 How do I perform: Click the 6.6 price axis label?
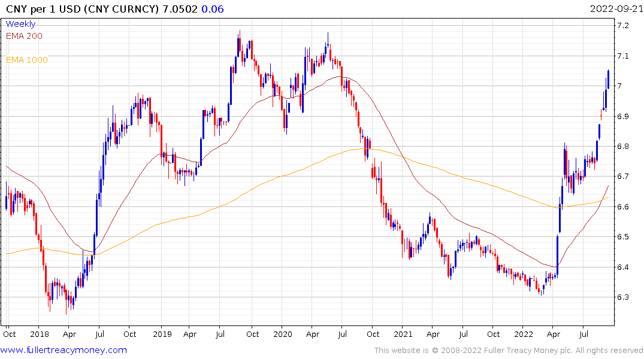coord(622,207)
